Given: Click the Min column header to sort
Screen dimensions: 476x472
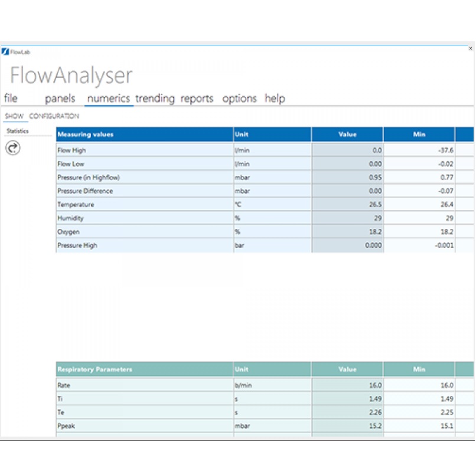Looking at the screenshot, I should coord(420,134).
